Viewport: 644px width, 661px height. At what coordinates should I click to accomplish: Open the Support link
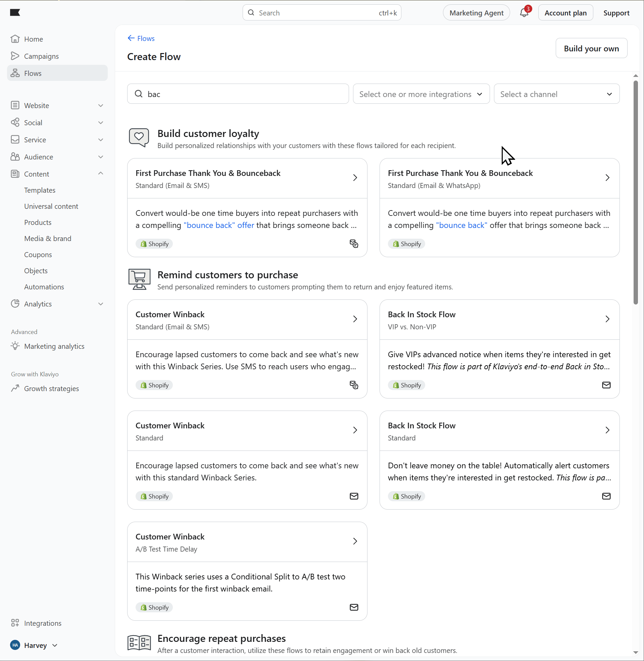(x=616, y=13)
